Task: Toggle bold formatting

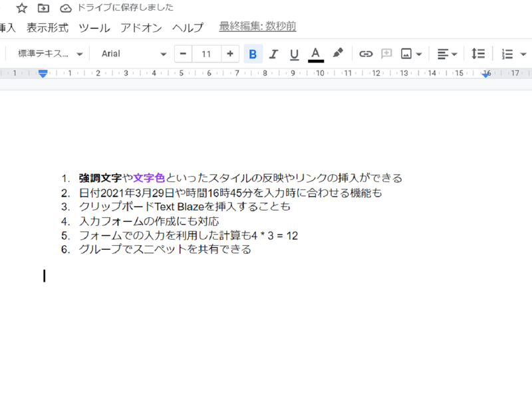Action: click(x=253, y=53)
